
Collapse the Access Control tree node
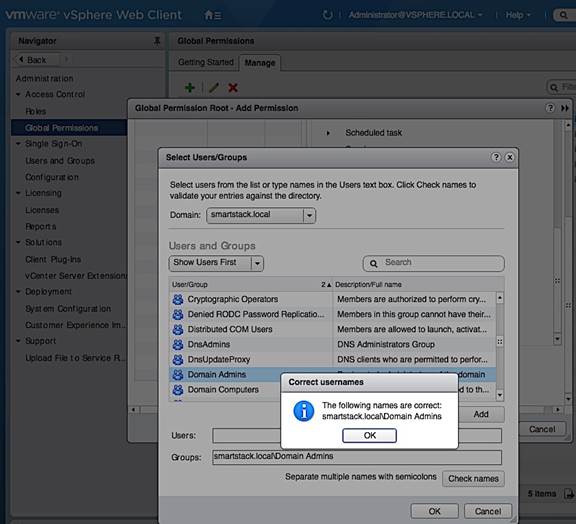18,94
